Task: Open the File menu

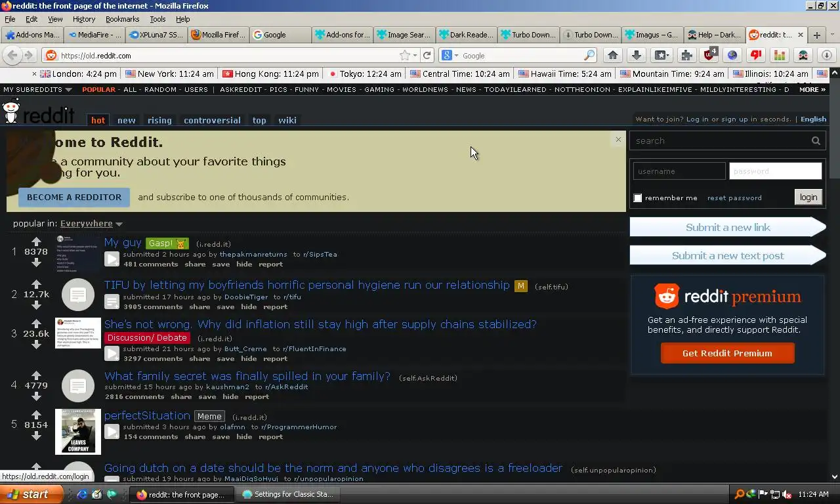Action: tap(10, 19)
